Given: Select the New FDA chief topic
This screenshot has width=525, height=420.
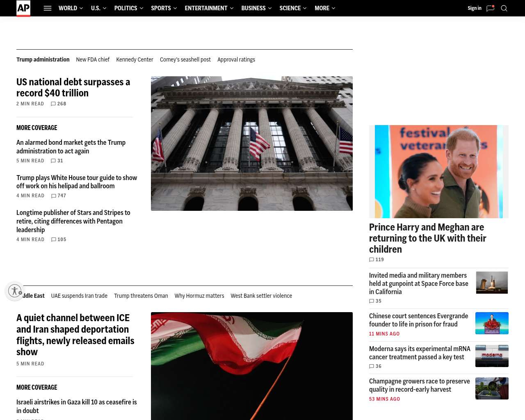Looking at the screenshot, I should pyautogui.click(x=93, y=59).
